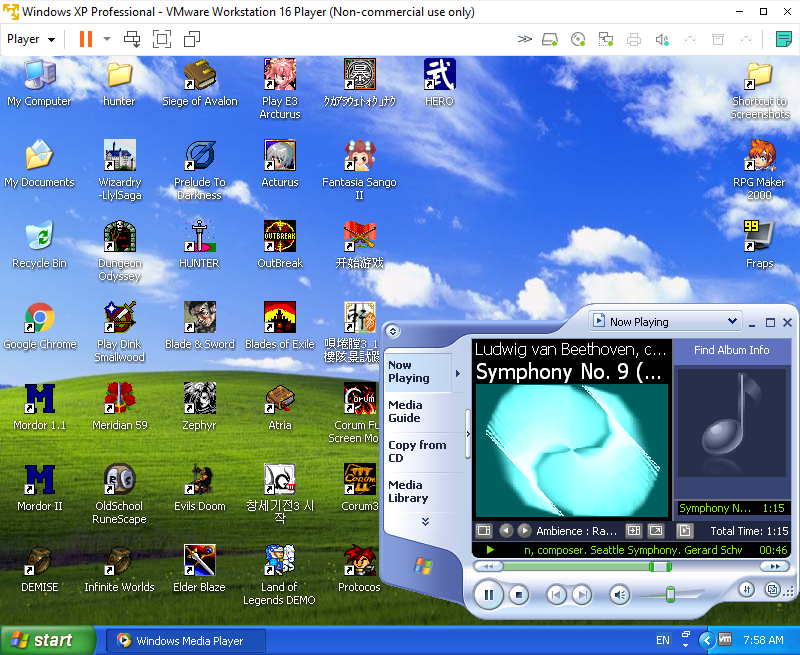
Task: Switch Media Player to skin mode
Action: [x=772, y=589]
